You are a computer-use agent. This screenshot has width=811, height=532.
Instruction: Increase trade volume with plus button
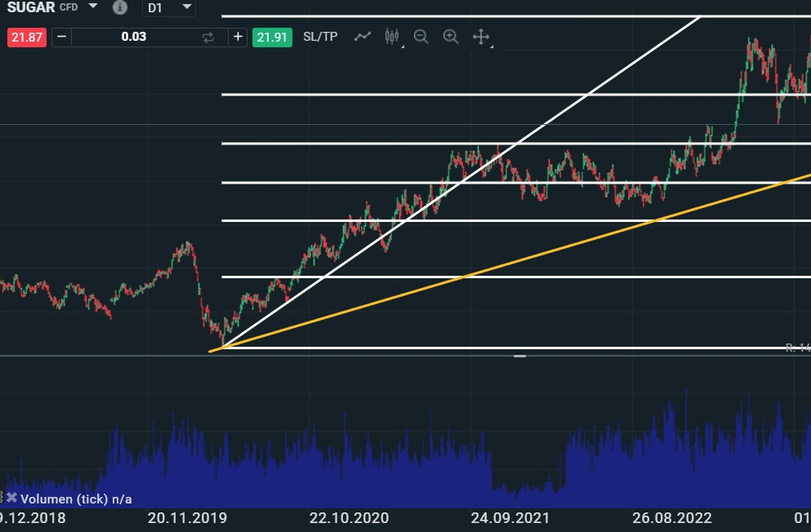(238, 37)
